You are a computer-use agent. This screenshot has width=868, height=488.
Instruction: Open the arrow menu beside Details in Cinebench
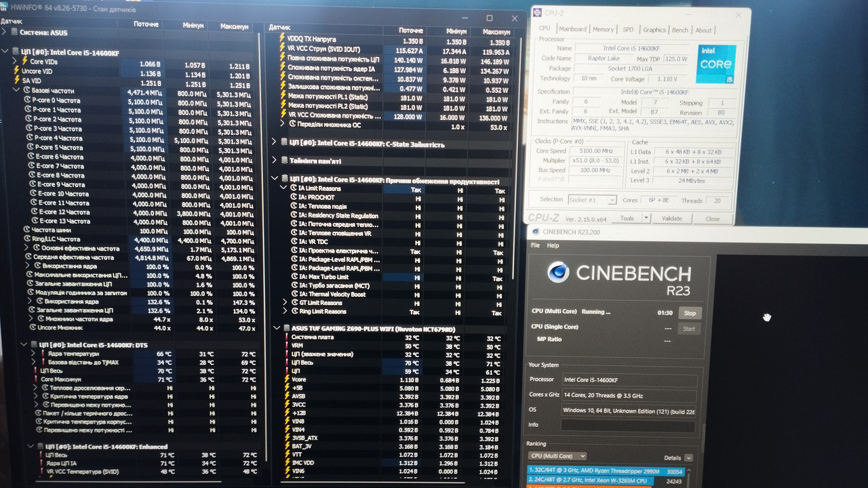tap(689, 458)
